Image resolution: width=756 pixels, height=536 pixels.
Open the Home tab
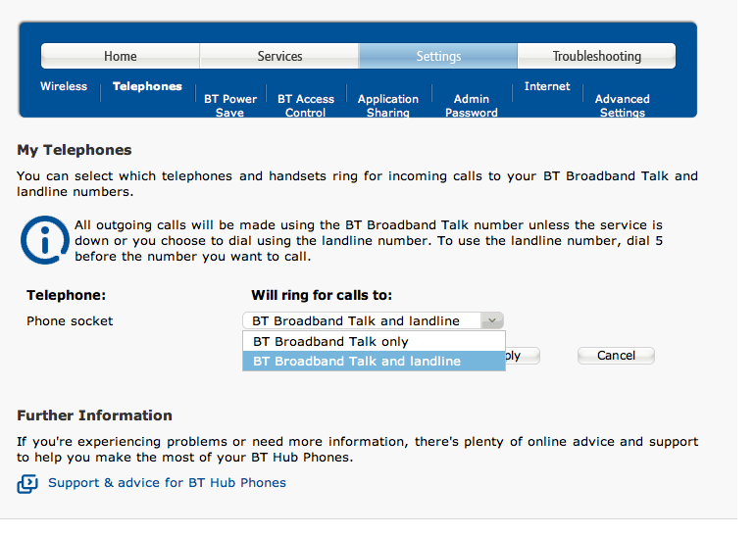(x=120, y=56)
